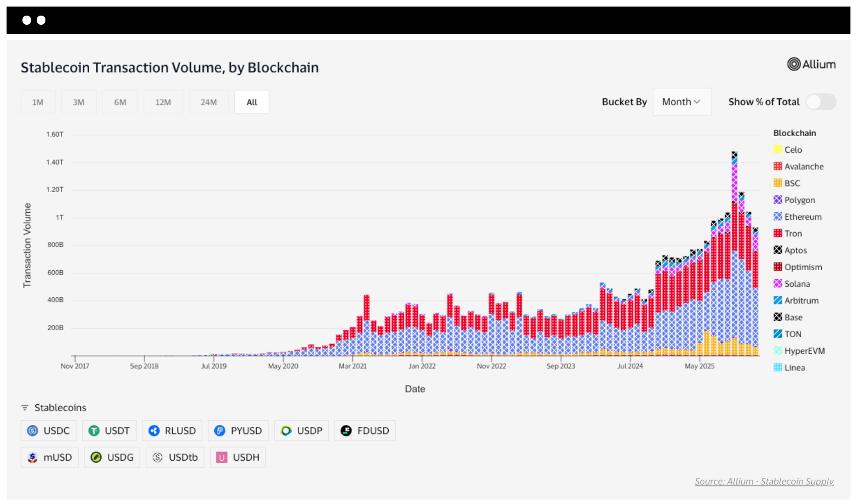Click the blue RLUSD icon

click(x=154, y=430)
